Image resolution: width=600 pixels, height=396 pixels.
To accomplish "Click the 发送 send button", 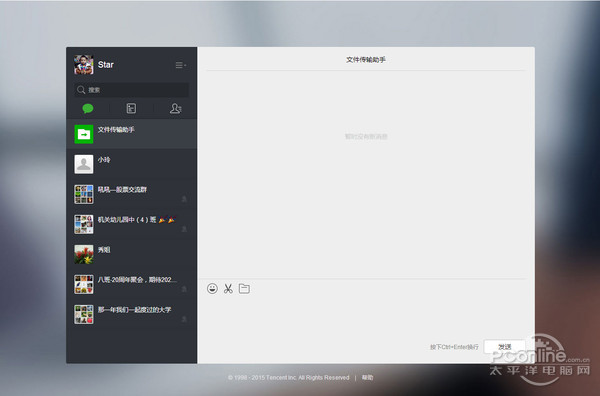I will [504, 347].
